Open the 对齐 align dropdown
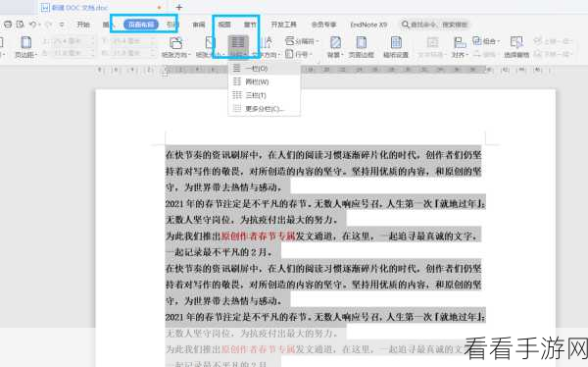588x367 pixels. [460, 47]
